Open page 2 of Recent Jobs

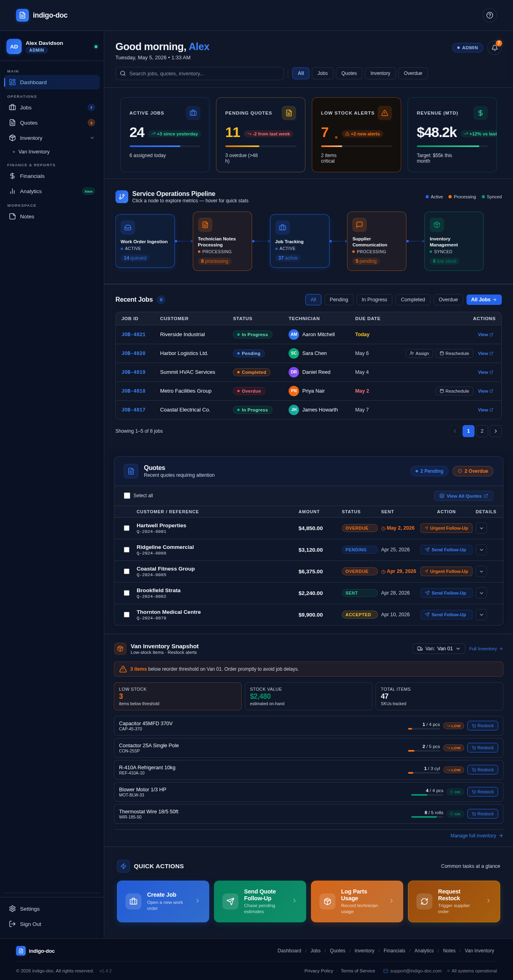coord(482,431)
